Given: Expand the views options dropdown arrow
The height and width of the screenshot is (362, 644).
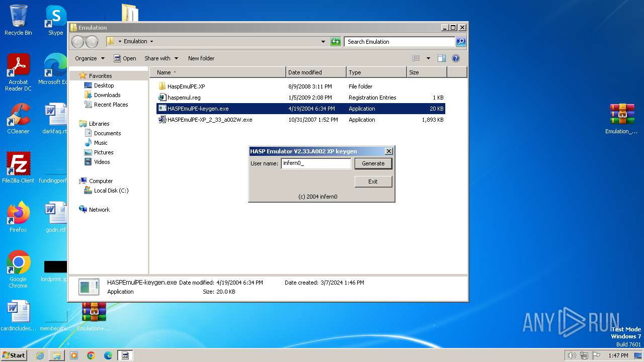Looking at the screenshot, I should tap(428, 58).
